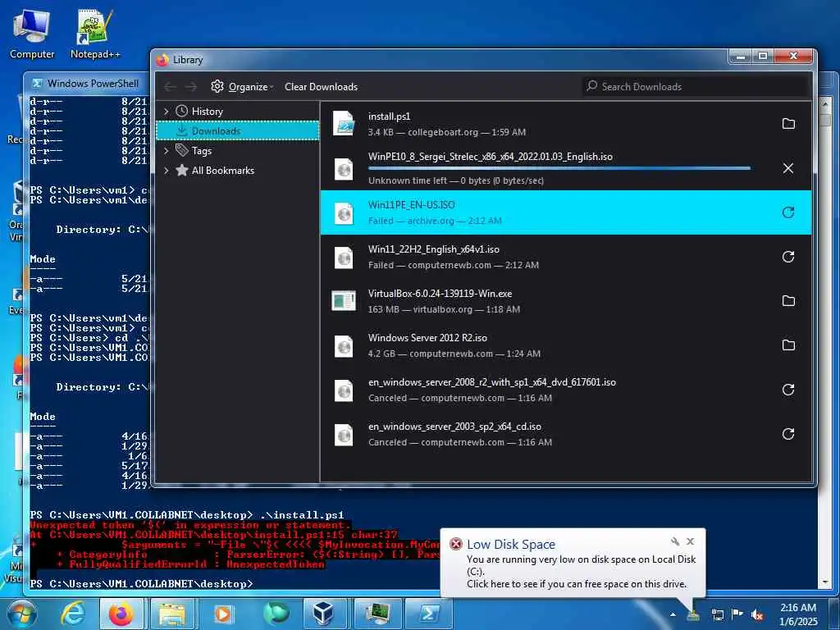Cancel the WinPE10_8_Sergei_Strelec download

788,168
